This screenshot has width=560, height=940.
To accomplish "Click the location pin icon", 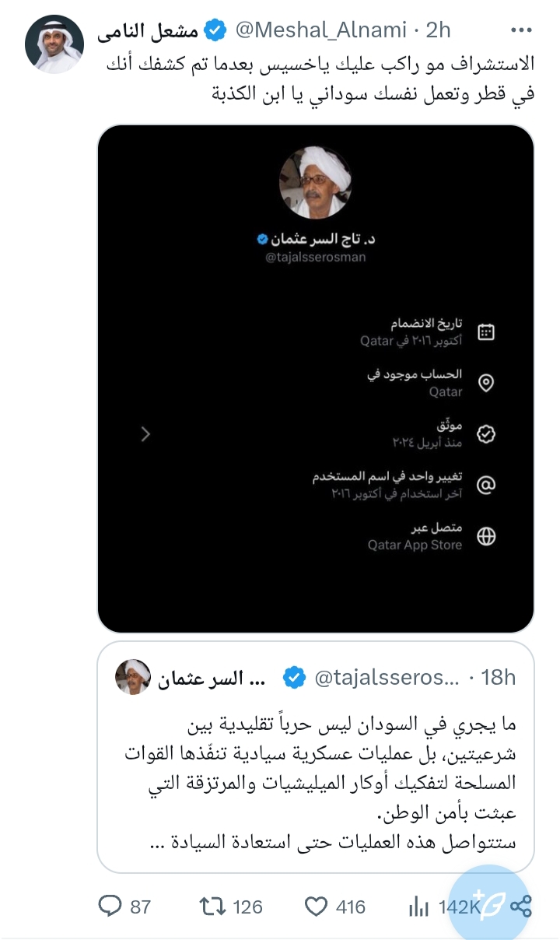I will click(486, 384).
